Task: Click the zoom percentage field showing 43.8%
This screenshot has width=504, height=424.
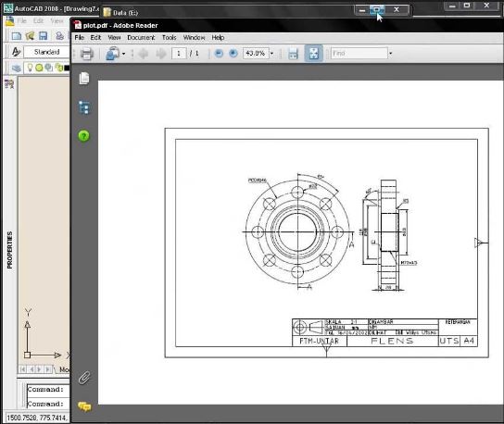Action: click(256, 53)
